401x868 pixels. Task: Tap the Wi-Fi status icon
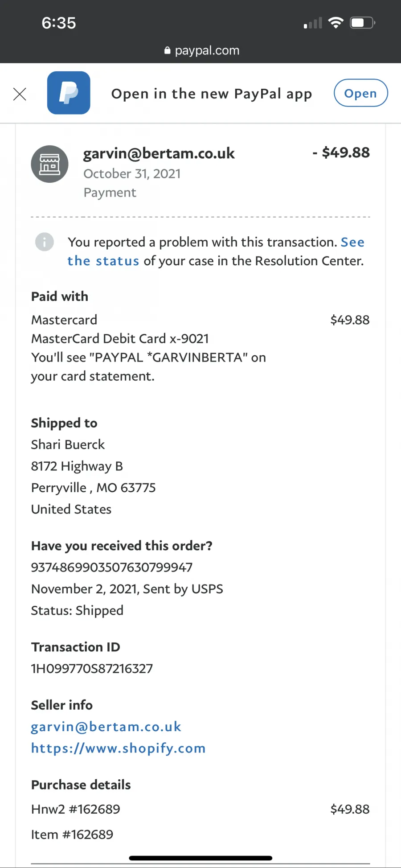tap(336, 23)
